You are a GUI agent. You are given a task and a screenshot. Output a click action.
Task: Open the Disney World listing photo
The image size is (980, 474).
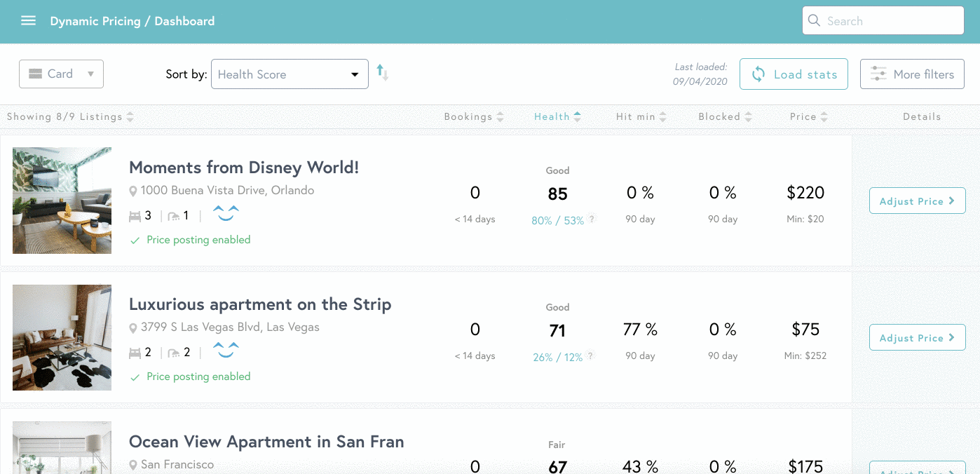point(62,201)
